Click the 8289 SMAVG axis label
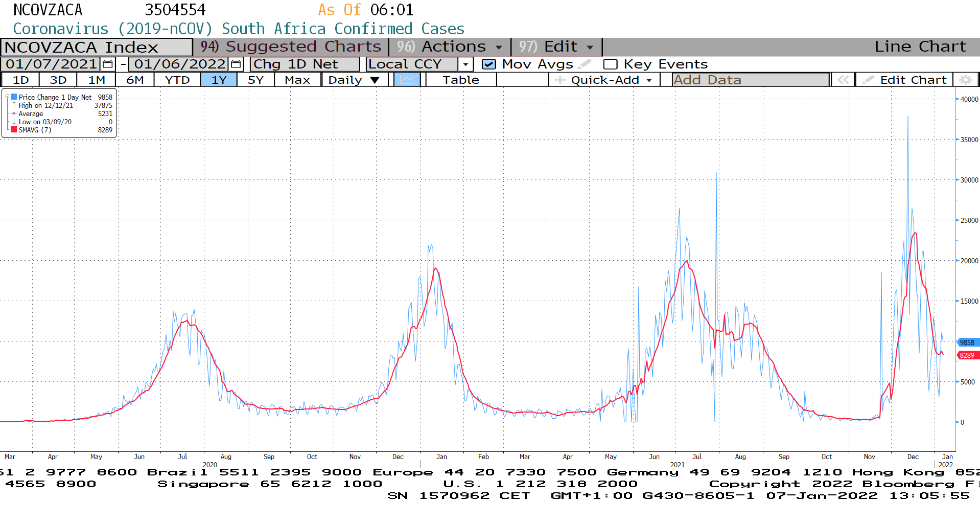Screen dimensions: 980x524 click(x=967, y=355)
